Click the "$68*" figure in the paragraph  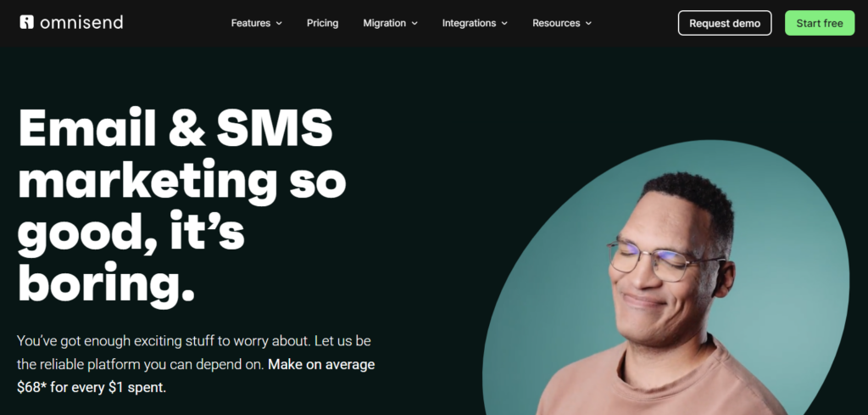[x=31, y=387]
